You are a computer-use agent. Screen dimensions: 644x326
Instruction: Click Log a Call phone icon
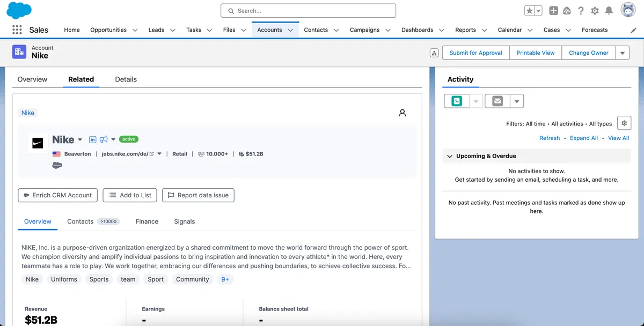tap(457, 101)
